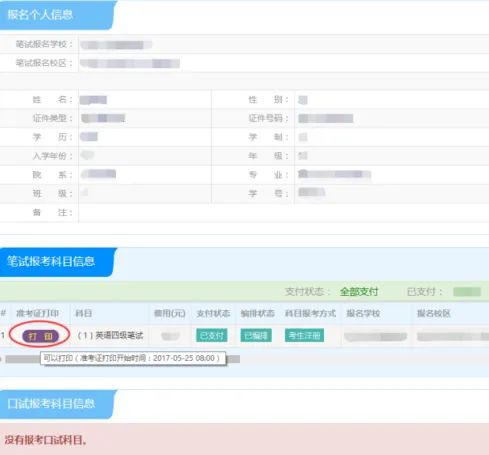Screen dimensions: 489x455
Task: Click the empty 备注 field
Action: coord(283,213)
